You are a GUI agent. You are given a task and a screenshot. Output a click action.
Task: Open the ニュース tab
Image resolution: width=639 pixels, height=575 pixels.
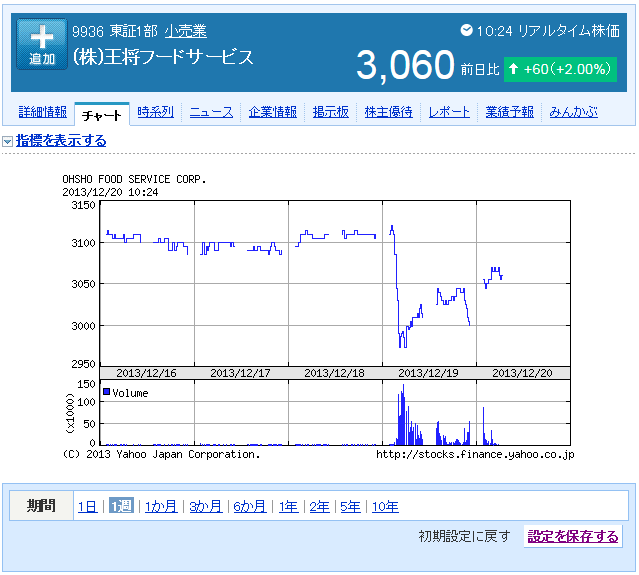212,112
